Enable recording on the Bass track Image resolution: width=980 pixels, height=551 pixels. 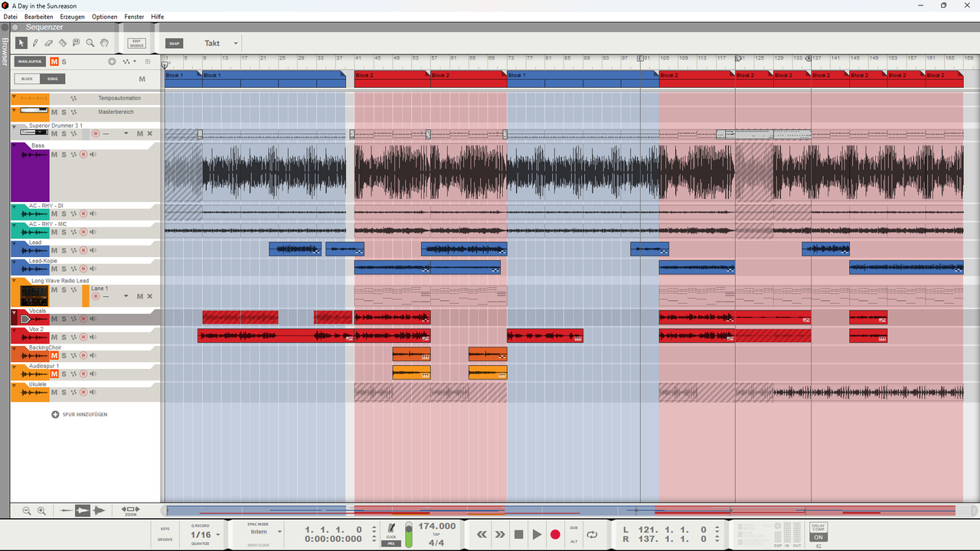pyautogui.click(x=83, y=155)
